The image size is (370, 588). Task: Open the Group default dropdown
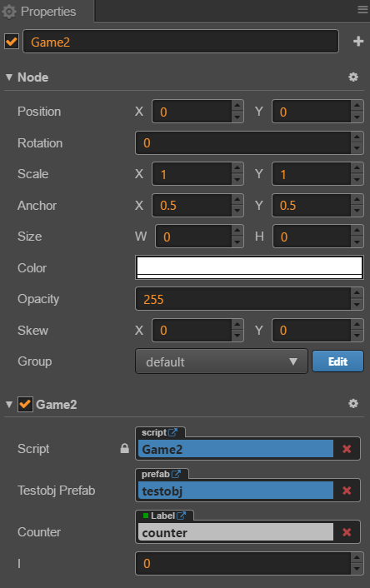click(x=222, y=361)
